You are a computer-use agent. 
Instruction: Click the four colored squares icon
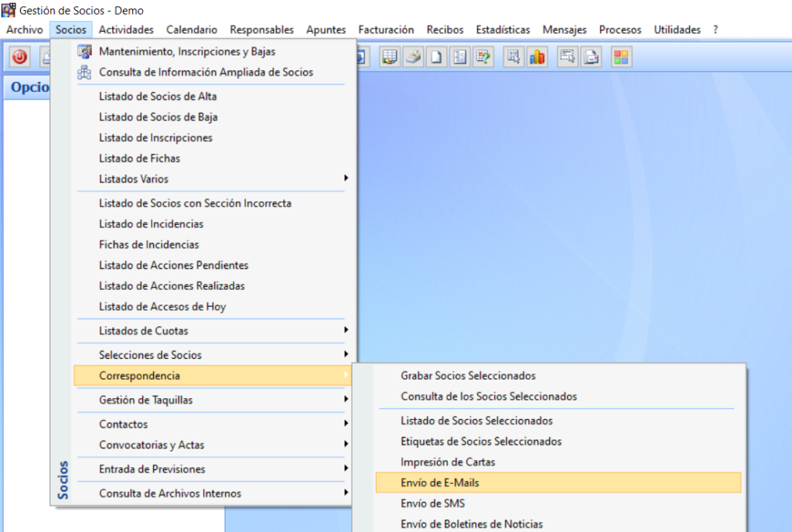click(x=620, y=57)
